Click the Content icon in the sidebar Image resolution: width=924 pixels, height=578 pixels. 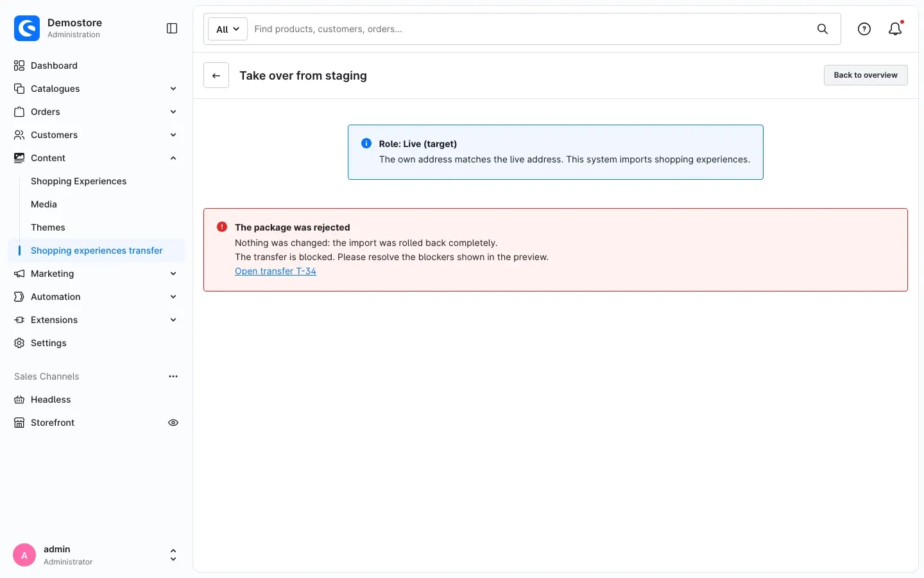coord(19,158)
